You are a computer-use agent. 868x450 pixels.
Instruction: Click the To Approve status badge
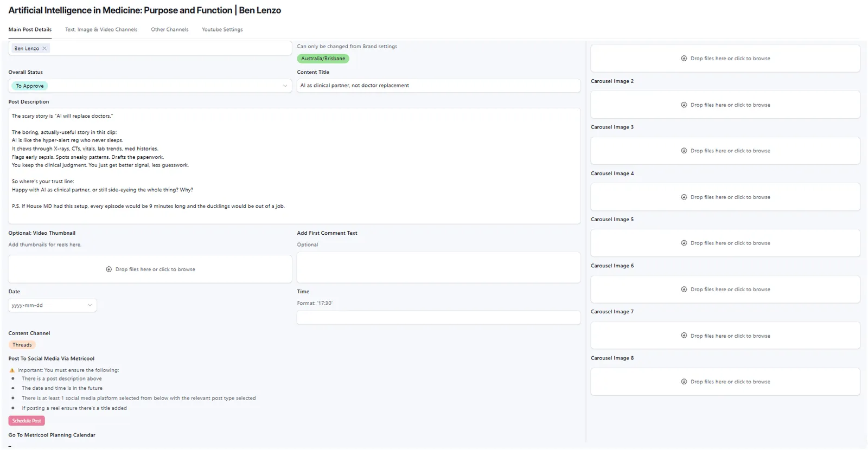point(29,86)
